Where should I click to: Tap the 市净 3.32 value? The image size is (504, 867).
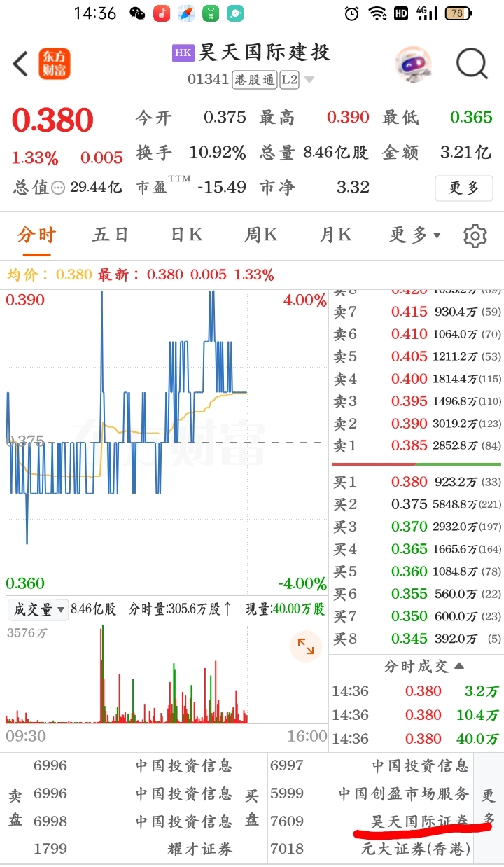click(353, 187)
